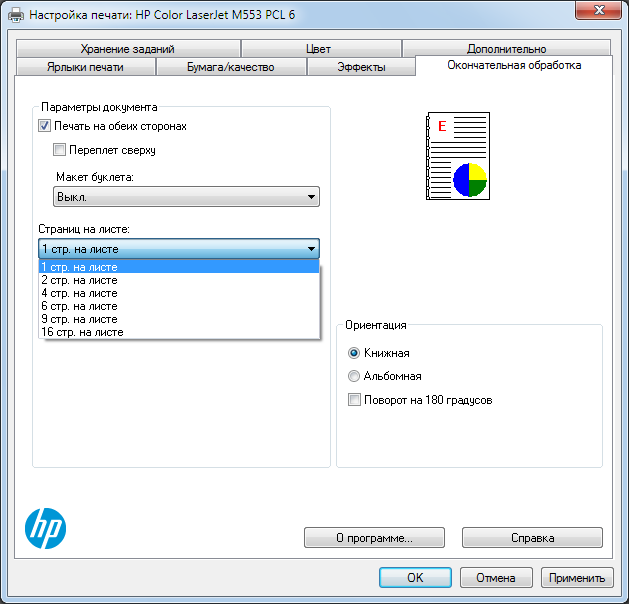Choose '2 стр. на листе' option
Image resolution: width=629 pixels, height=604 pixels.
point(80,280)
